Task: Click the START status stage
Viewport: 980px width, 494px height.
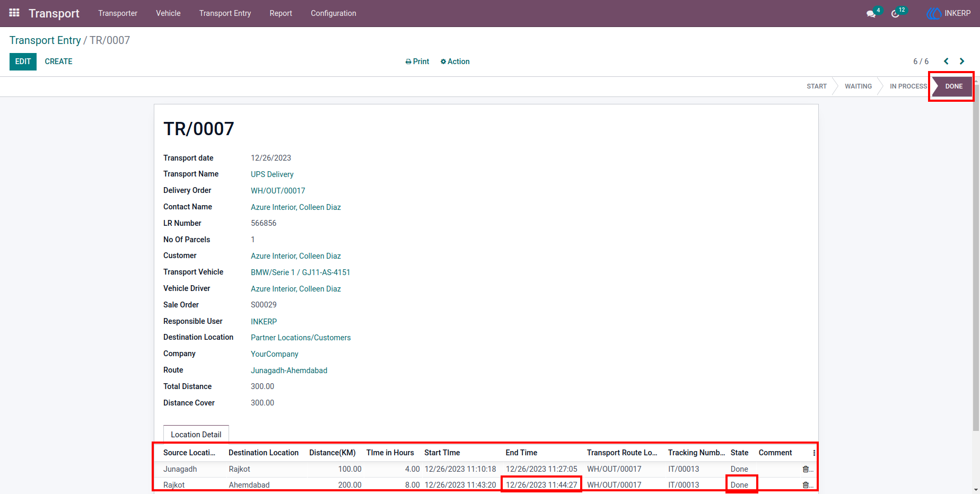Action: coord(817,86)
